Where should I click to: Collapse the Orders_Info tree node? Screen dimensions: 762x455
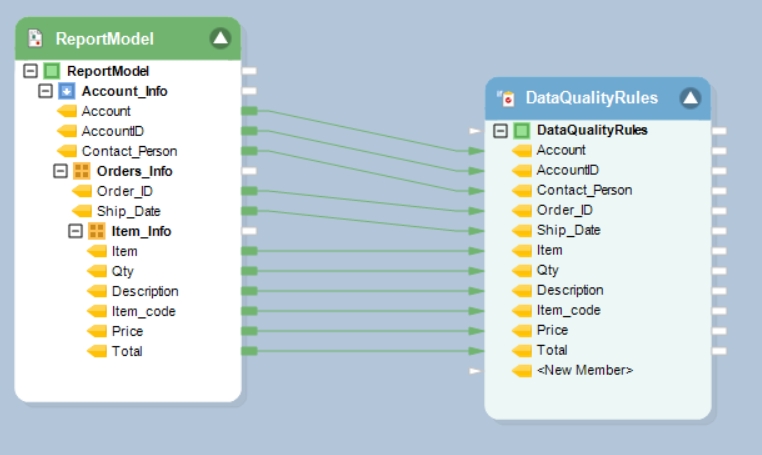(60, 171)
